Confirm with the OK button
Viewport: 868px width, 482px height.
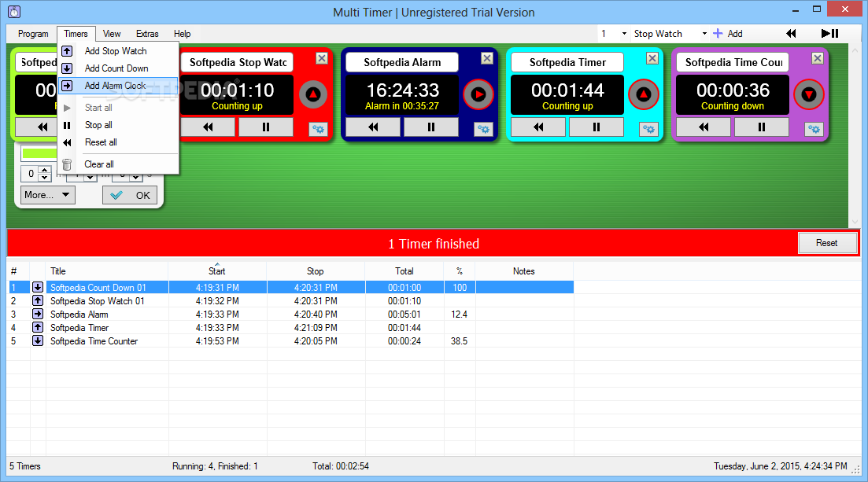coord(130,195)
